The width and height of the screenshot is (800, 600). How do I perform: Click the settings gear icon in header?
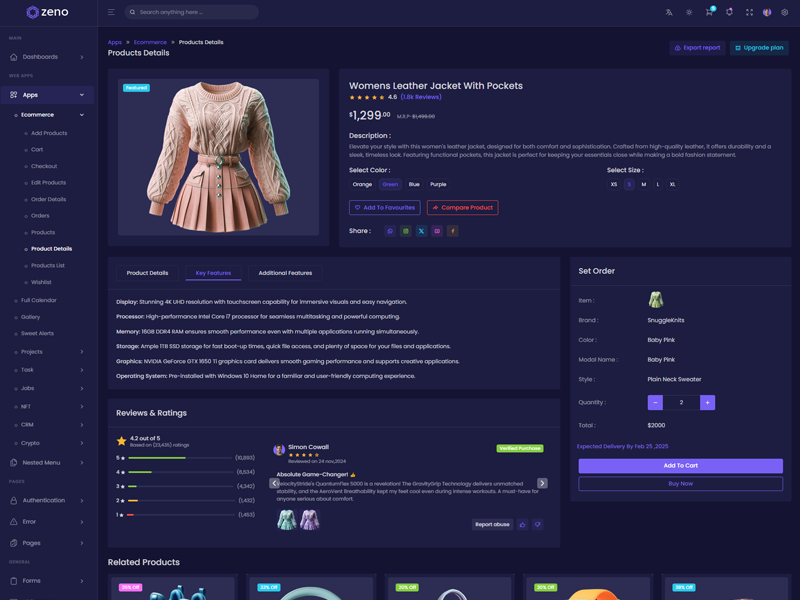tap(785, 12)
